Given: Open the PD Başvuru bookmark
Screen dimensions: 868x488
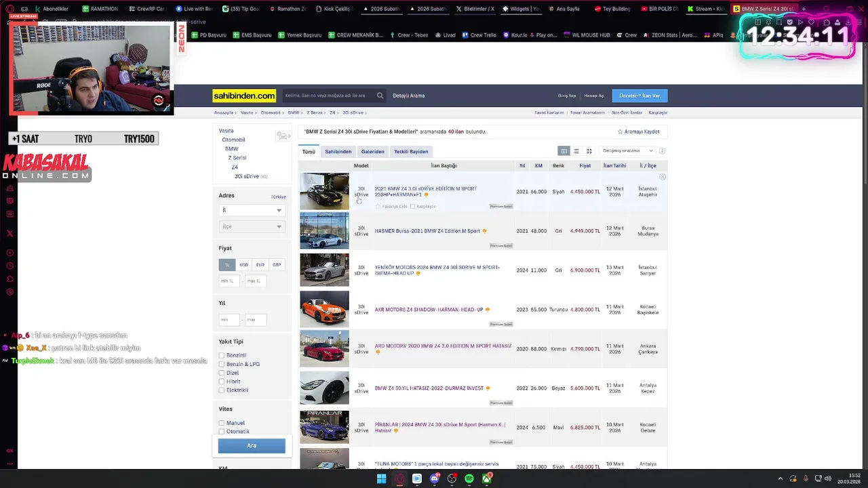Looking at the screenshot, I should 208,35.
